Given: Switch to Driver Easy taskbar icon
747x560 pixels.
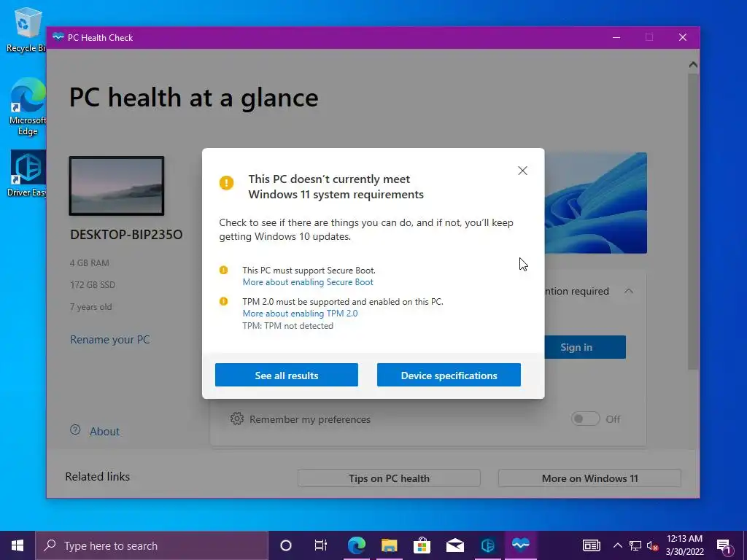Looking at the screenshot, I should pyautogui.click(x=488, y=545).
